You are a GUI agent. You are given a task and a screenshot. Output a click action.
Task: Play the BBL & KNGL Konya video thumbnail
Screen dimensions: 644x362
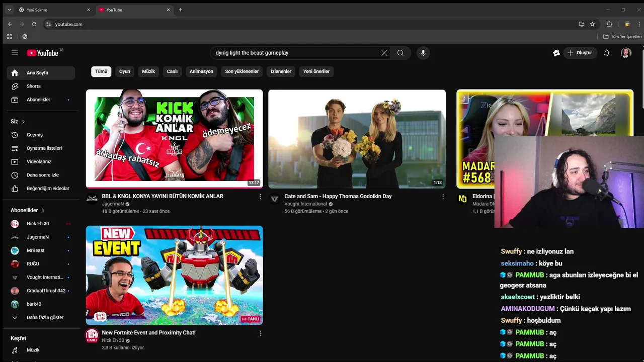click(174, 139)
